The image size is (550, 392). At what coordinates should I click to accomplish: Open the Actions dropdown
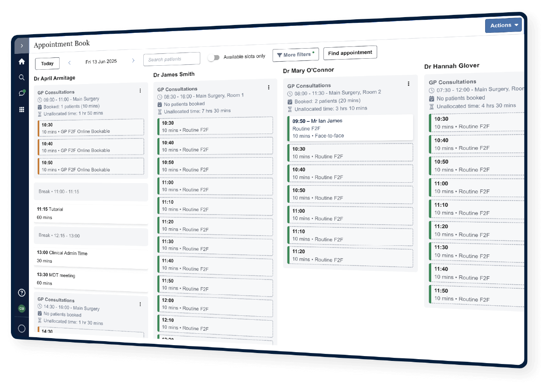(x=504, y=25)
